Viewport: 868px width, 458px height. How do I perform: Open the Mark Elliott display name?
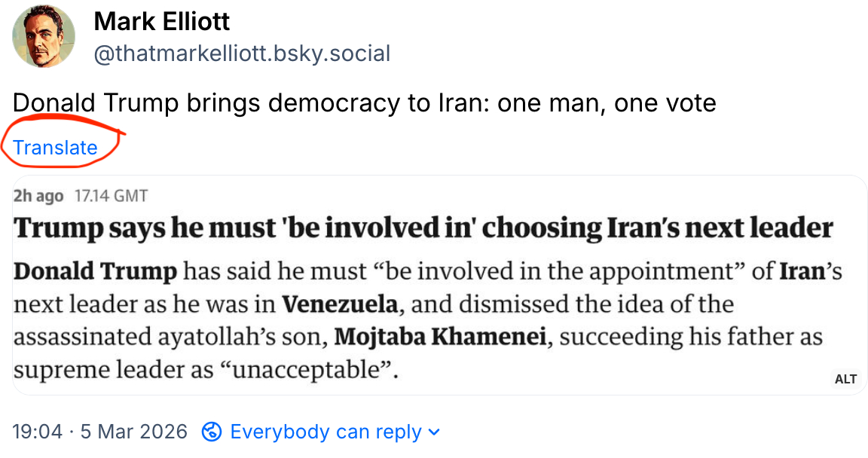(161, 22)
